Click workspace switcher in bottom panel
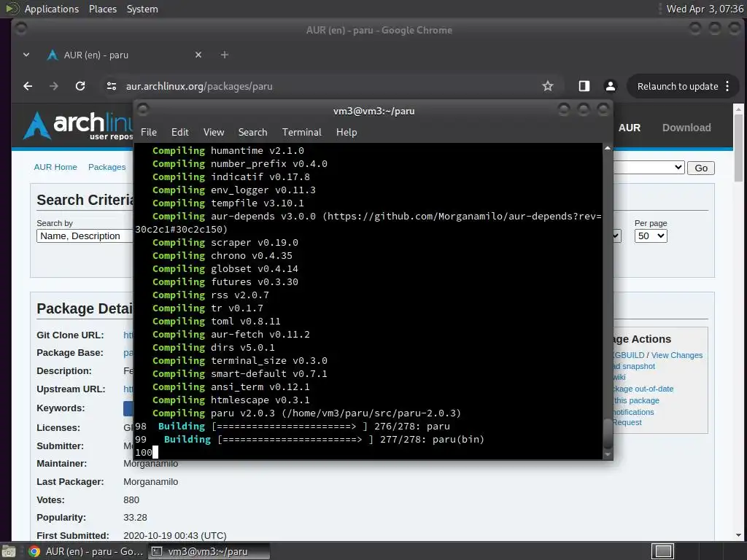The image size is (747, 560). pos(662,551)
